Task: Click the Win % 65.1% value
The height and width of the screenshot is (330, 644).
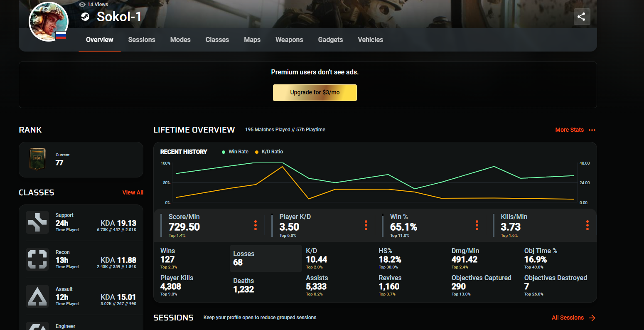Action: pyautogui.click(x=404, y=227)
